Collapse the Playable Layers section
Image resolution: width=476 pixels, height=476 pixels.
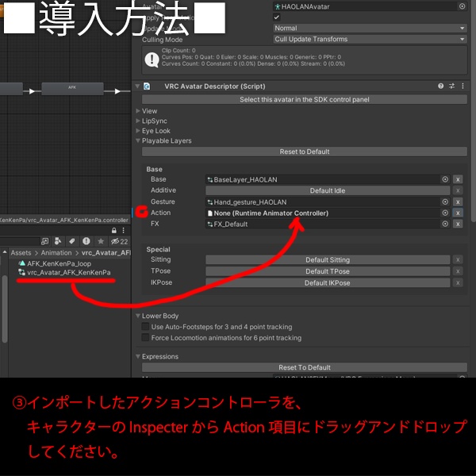click(x=138, y=141)
